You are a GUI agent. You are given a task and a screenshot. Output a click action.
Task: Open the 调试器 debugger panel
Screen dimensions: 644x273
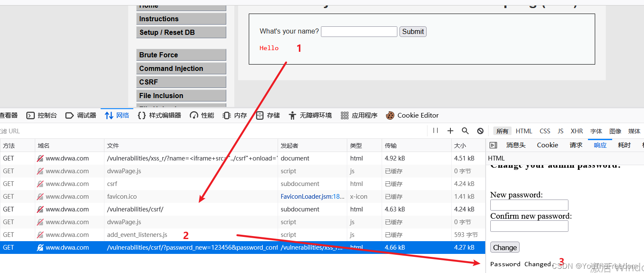[x=81, y=115]
